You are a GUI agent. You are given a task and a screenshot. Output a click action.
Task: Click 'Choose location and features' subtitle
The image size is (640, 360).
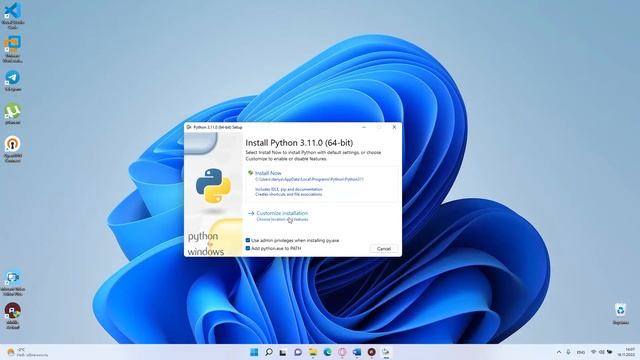coord(282,220)
